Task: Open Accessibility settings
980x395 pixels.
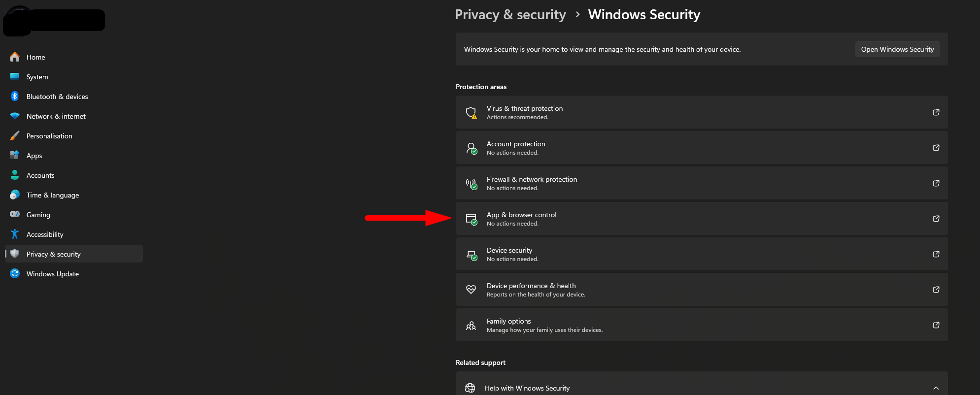Action: (x=74, y=234)
